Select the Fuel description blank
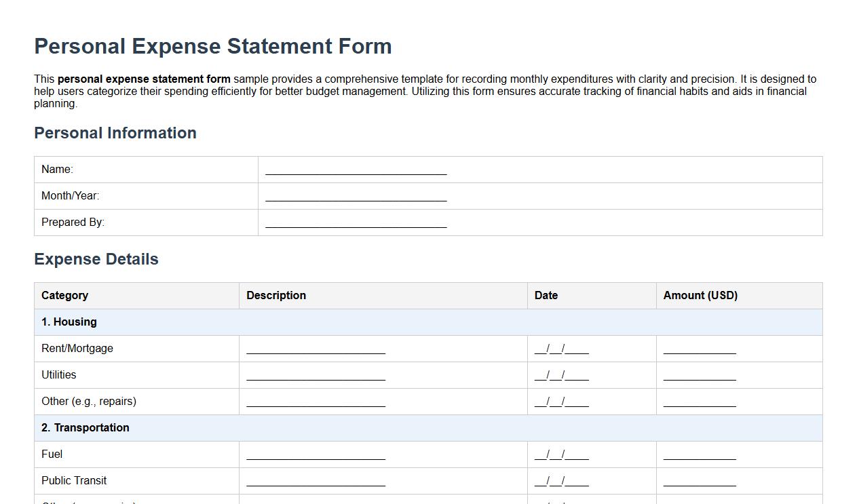Image resolution: width=857 pixels, height=504 pixels. [316, 456]
